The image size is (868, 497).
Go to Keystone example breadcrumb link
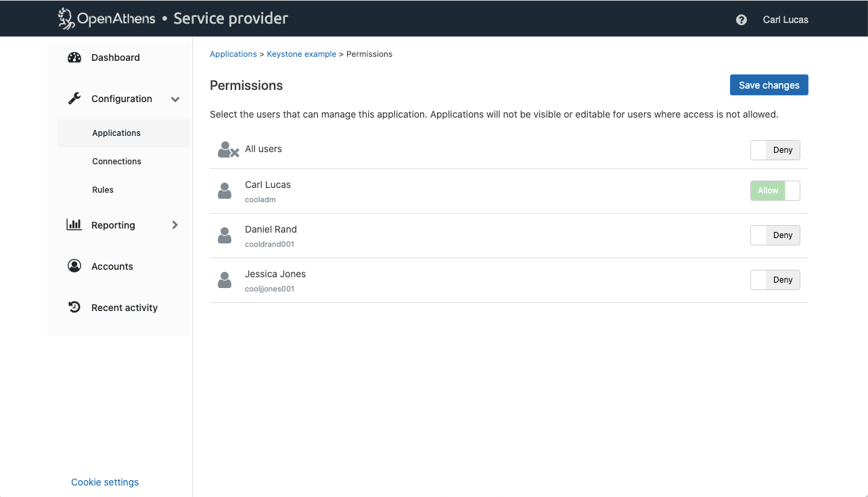[301, 54]
